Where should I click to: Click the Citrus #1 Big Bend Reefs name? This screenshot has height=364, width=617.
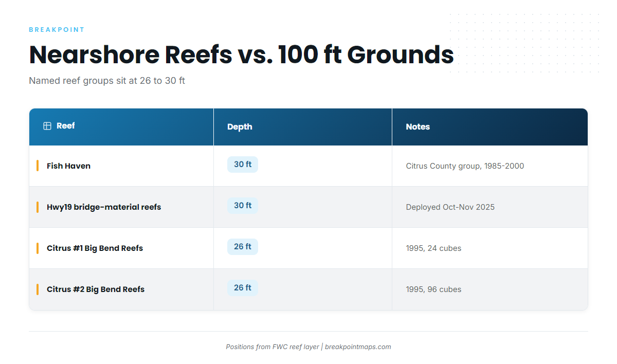95,248
